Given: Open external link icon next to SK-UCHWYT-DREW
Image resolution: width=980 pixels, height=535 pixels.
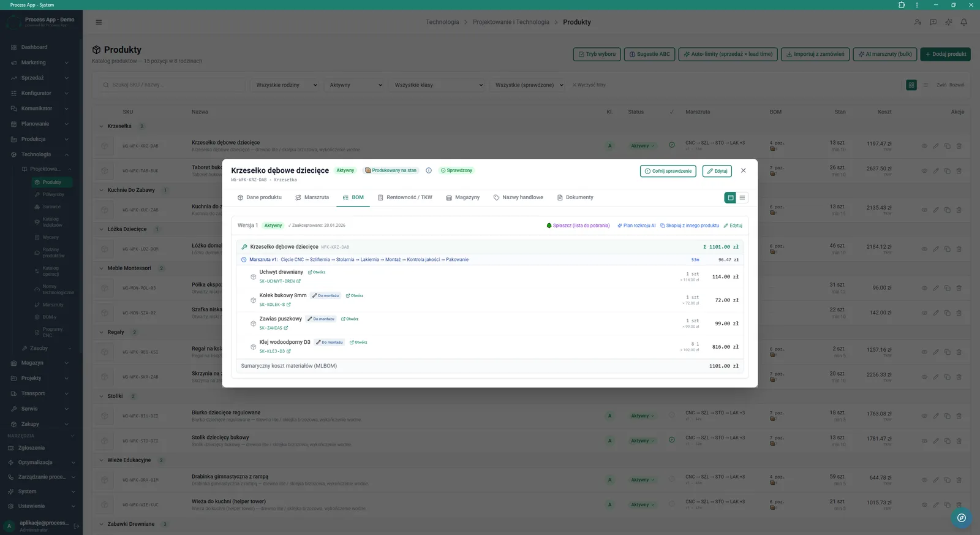Looking at the screenshot, I should tap(299, 281).
